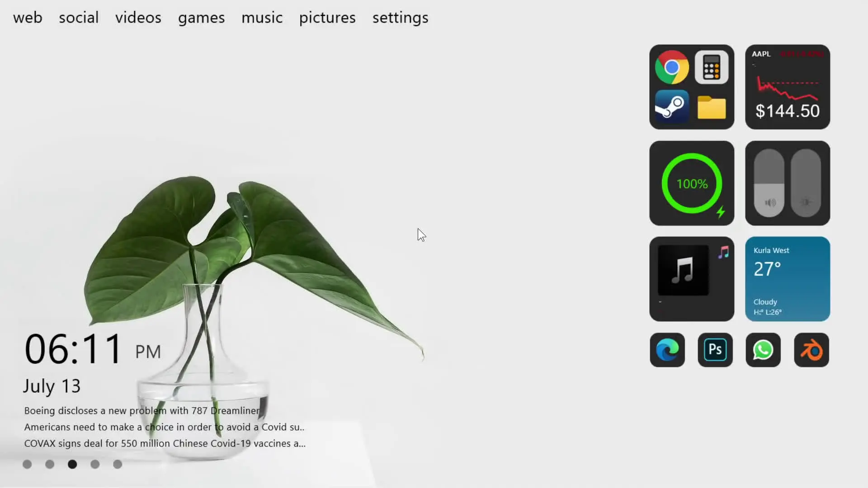The height and width of the screenshot is (488, 868).
Task: Select the first page dot
Action: 27,464
